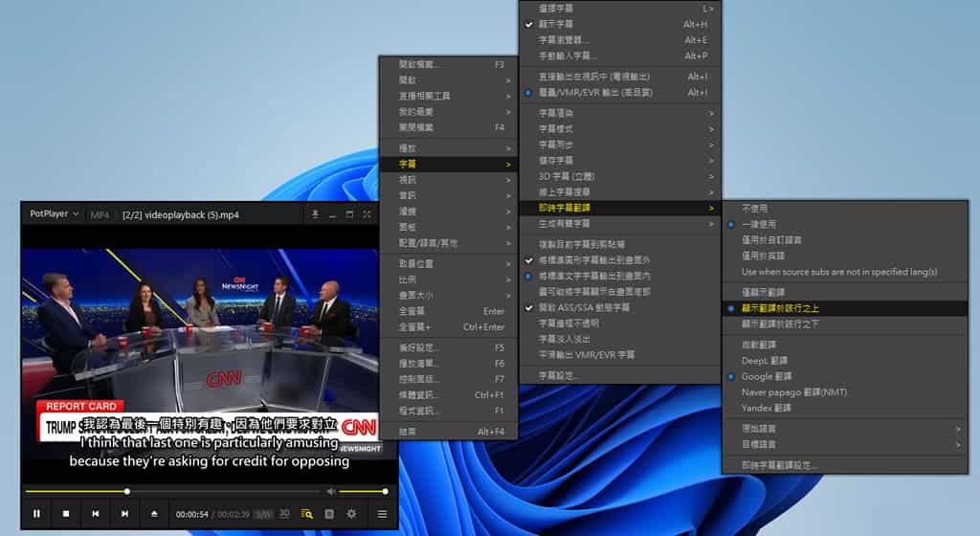Expand the 原始語言 submenu
Image resolution: width=980 pixels, height=536 pixels.
click(844, 429)
